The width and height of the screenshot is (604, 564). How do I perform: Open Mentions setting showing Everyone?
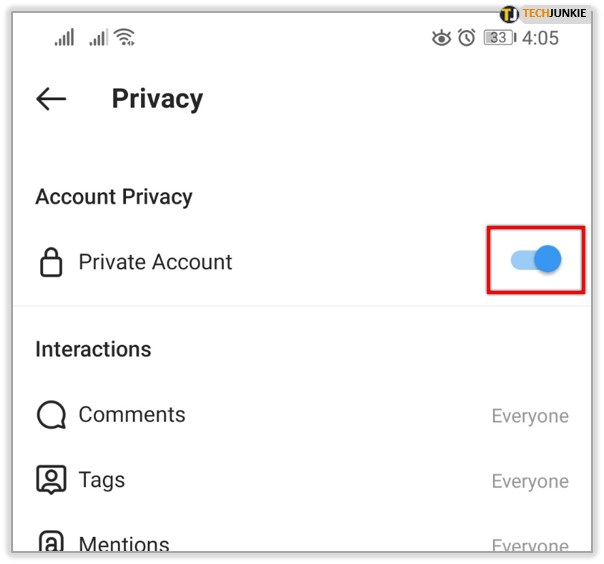[x=530, y=545]
